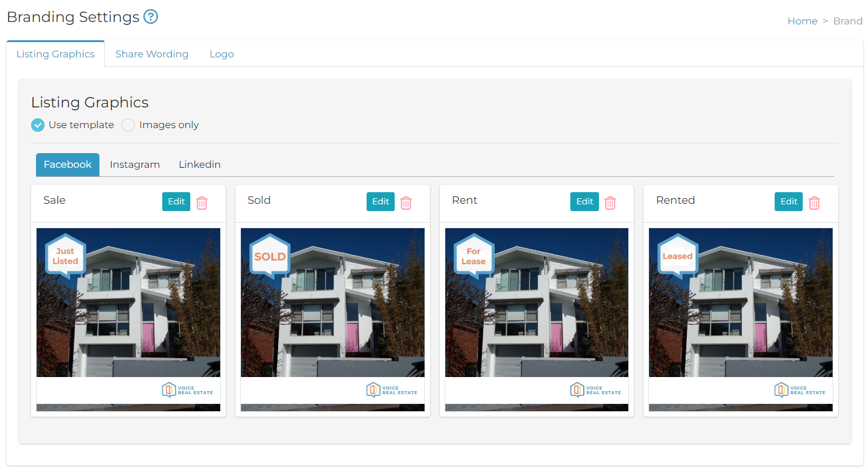Click the Rented card title
Screen dimensions: 868x471
[675, 200]
